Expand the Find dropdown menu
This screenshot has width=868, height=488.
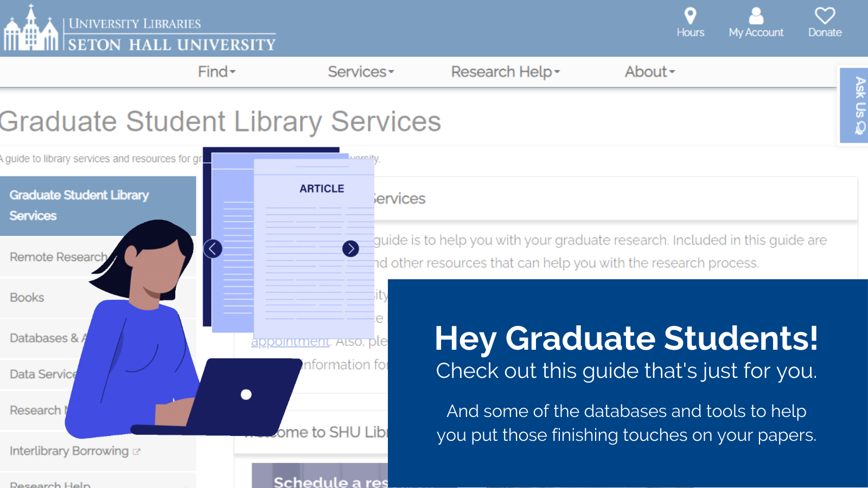click(x=216, y=72)
